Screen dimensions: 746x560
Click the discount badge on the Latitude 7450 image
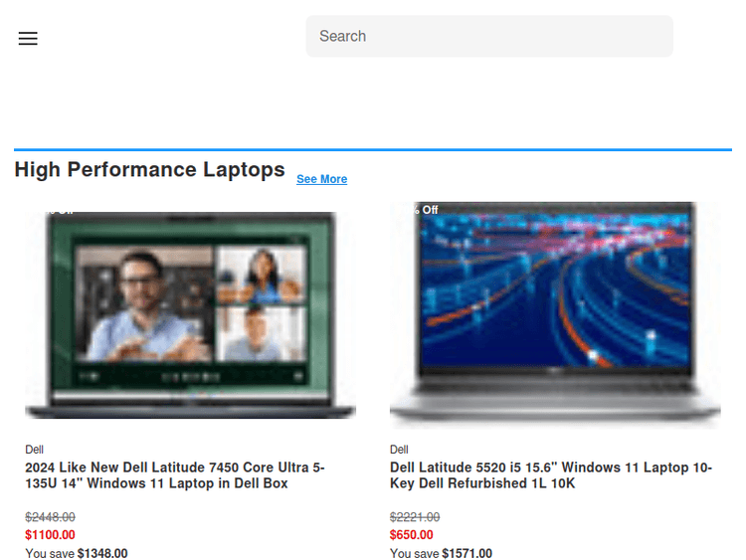click(56, 210)
